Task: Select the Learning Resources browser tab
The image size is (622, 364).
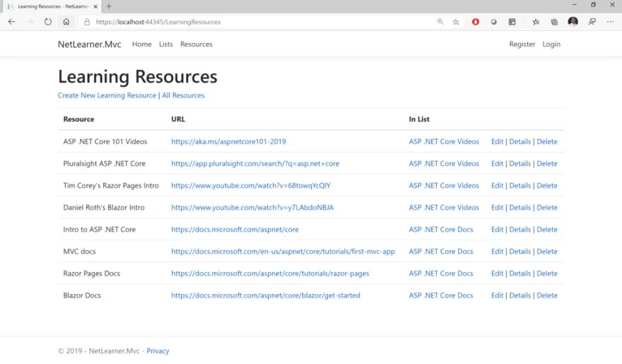Action: pos(51,6)
